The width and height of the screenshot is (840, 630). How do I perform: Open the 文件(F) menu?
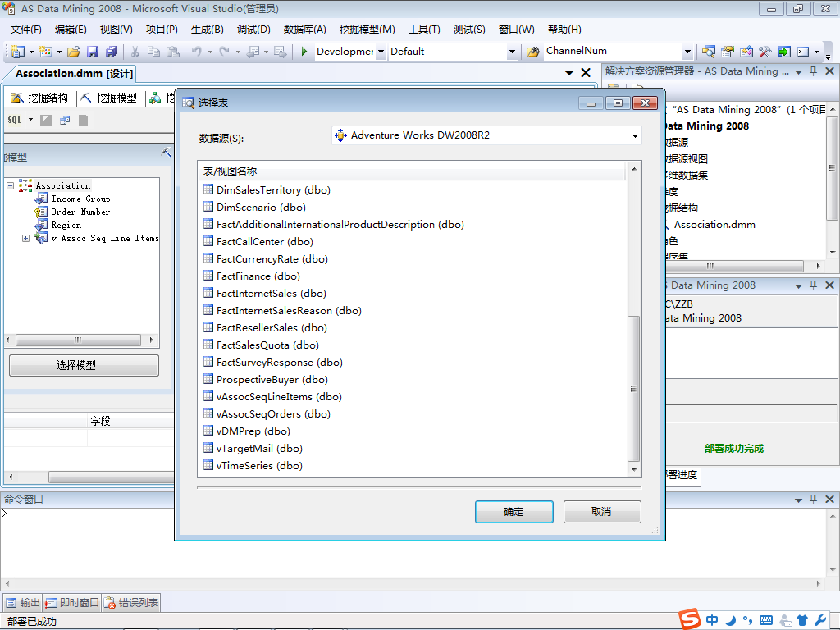25,30
